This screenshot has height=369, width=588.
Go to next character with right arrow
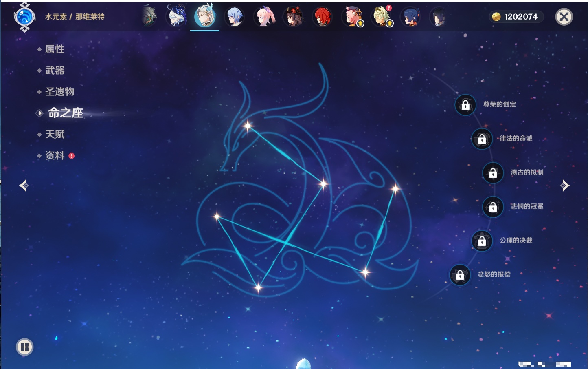tap(565, 186)
